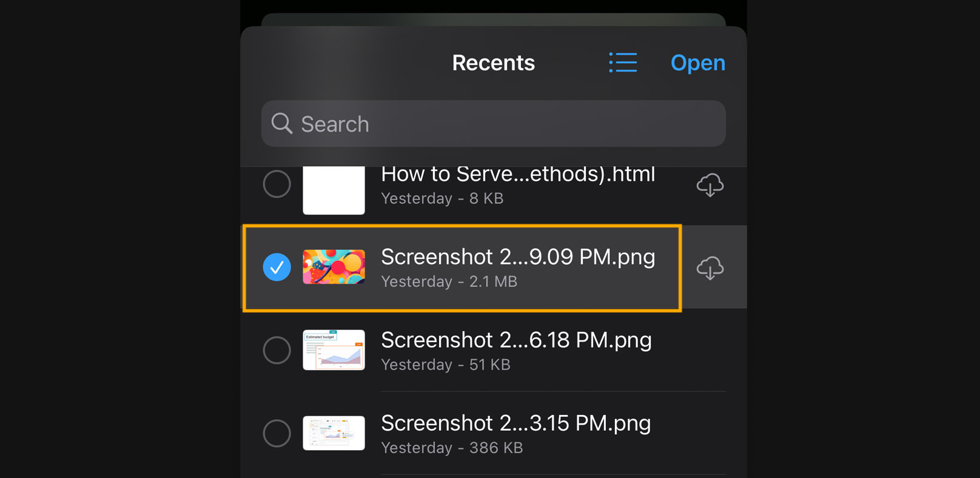Viewport: 980px width, 478px height.
Task: Tap the colorful abstract screenshot thumbnail
Action: click(x=334, y=267)
